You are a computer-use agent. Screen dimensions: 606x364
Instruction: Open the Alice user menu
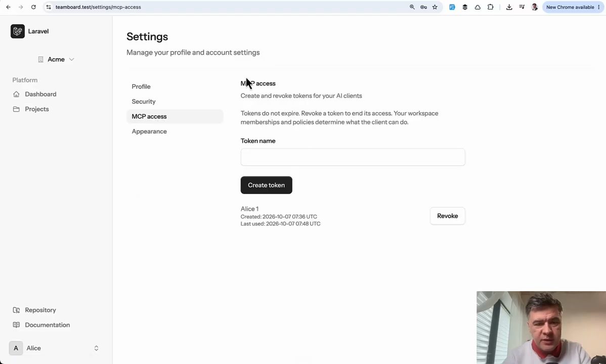tap(56, 348)
